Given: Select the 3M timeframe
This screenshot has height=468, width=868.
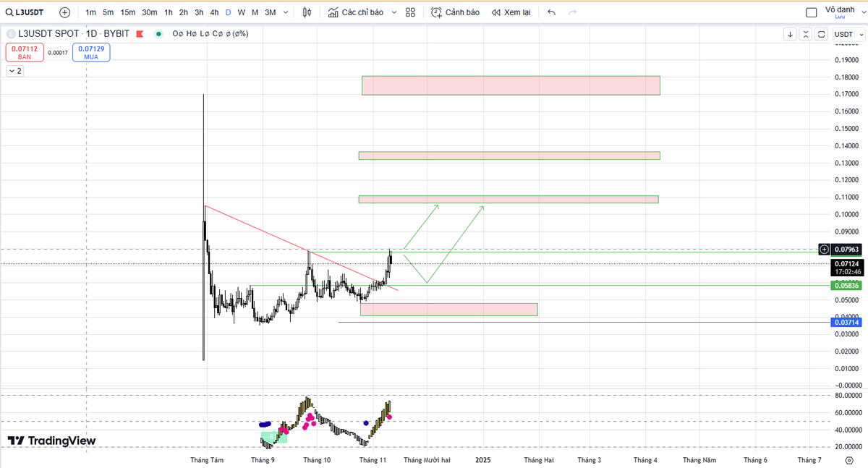Looking at the screenshot, I should pos(270,12).
